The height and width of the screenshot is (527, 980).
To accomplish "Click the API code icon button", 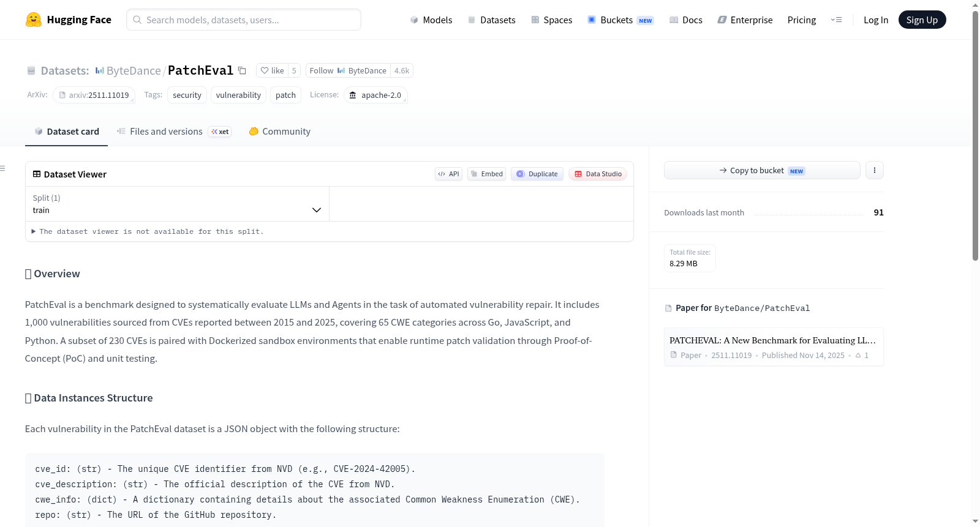I will 448,174.
